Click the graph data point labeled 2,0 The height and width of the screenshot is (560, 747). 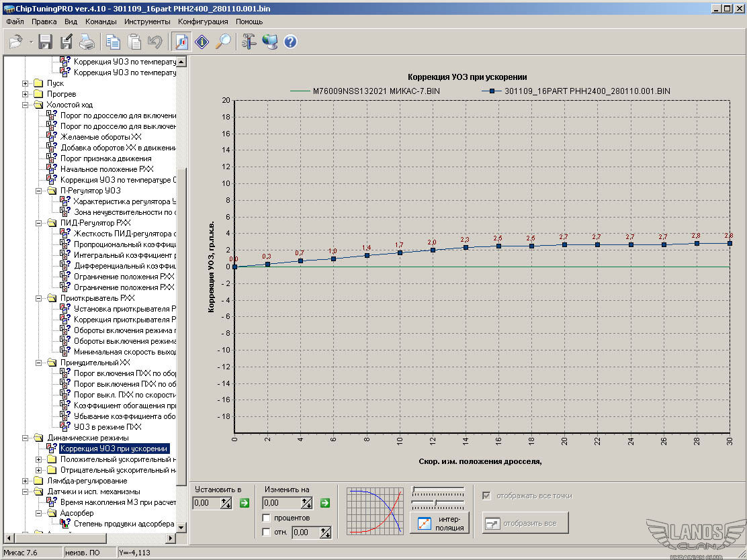point(433,250)
